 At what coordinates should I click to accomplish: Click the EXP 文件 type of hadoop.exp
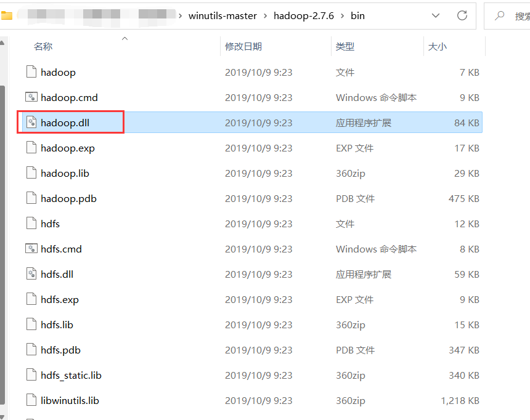(354, 148)
